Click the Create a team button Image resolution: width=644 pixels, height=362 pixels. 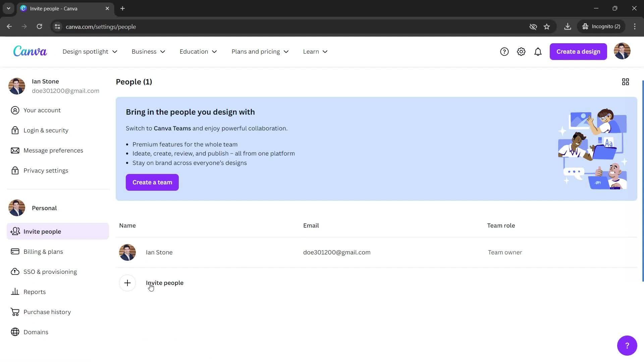pos(152,182)
